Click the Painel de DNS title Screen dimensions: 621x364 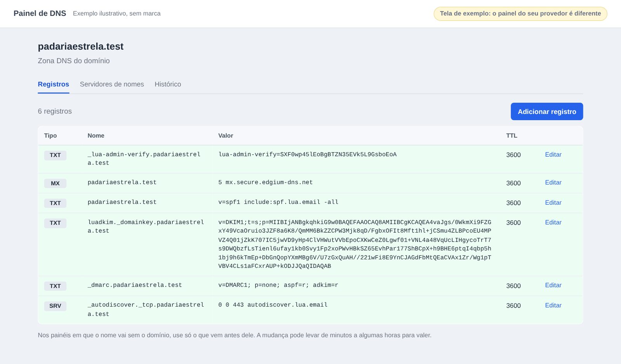pos(40,13)
